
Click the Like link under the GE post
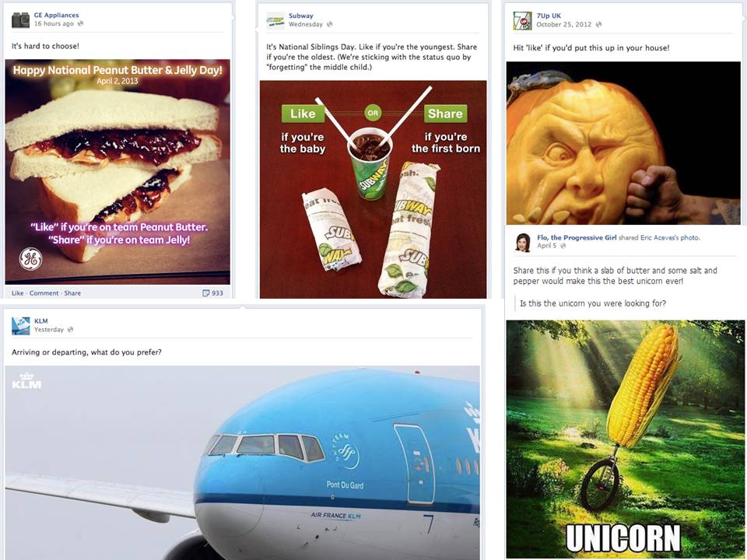pos(17,293)
